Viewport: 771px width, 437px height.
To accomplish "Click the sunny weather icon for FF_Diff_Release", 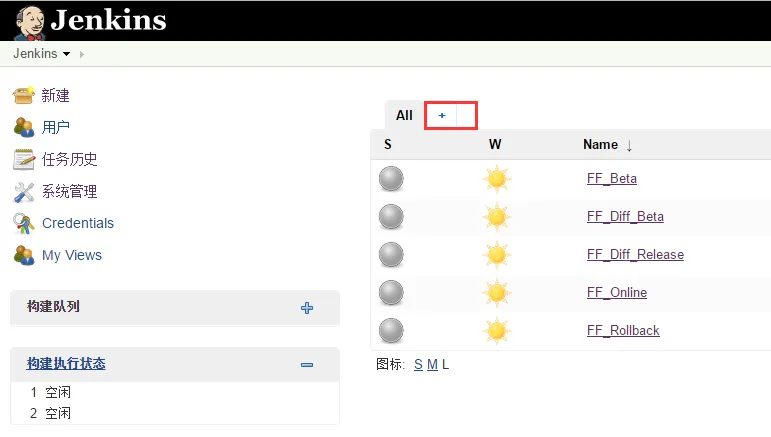I will coord(497,255).
